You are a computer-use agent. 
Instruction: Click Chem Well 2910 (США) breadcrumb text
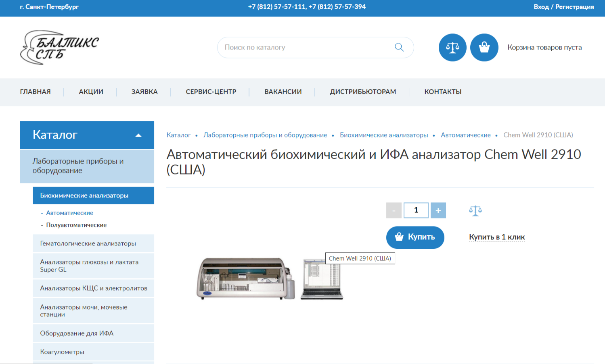538,135
